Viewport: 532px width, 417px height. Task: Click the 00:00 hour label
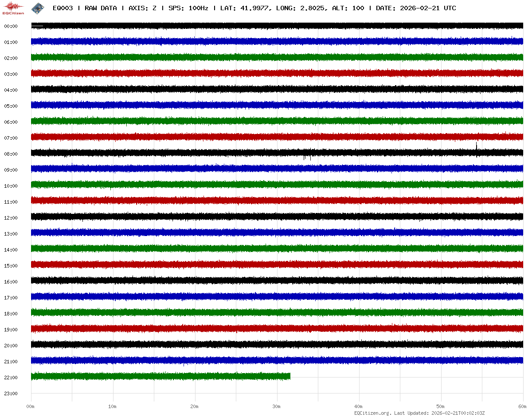[x=11, y=27]
